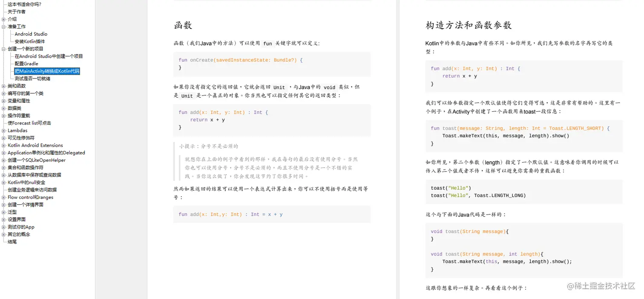Jump to the 可见性修饰符 chapter

(21, 138)
